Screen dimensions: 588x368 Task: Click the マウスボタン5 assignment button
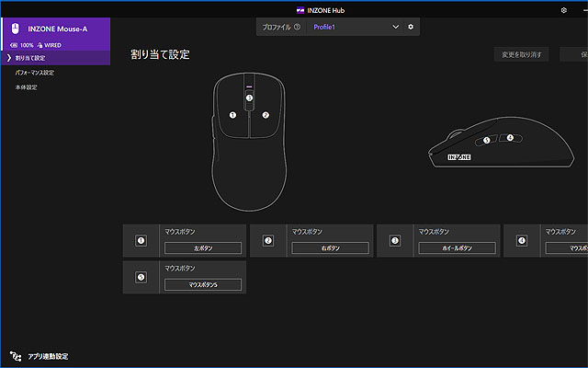click(x=203, y=284)
